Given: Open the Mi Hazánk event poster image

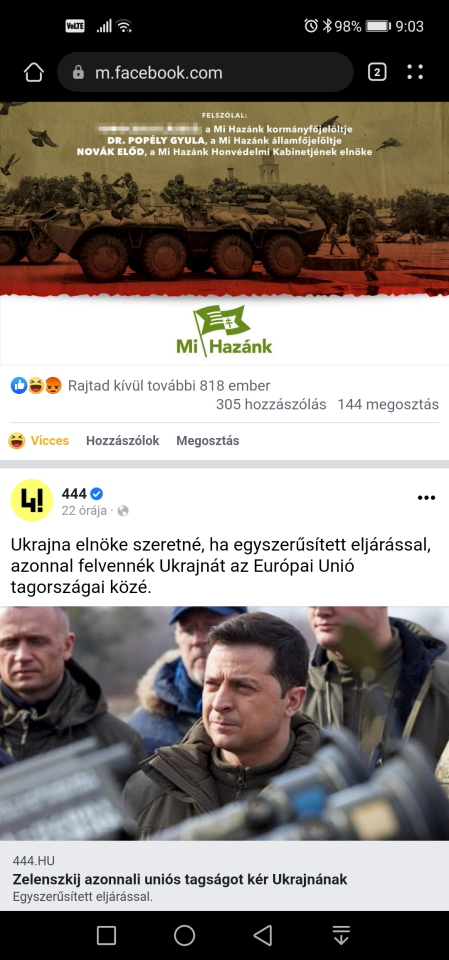Looking at the screenshot, I should pos(224,233).
